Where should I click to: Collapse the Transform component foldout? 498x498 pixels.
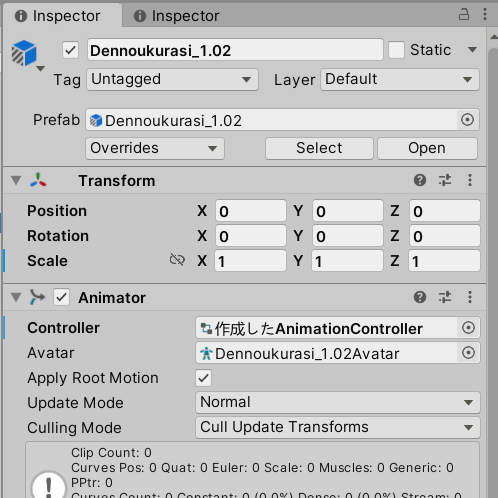[16, 180]
